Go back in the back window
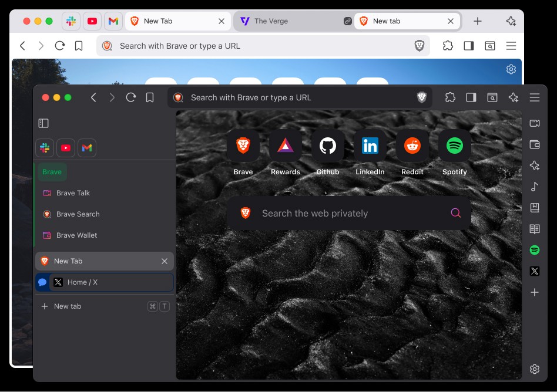Image resolution: width=557 pixels, height=392 pixels. coord(23,46)
